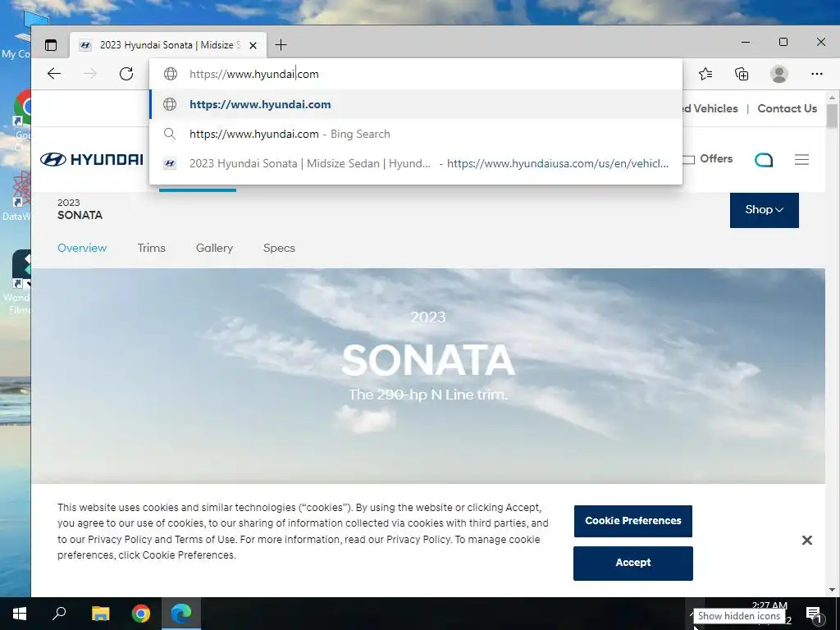The width and height of the screenshot is (840, 630).
Task: Dismiss cookie banner with X icon
Action: click(x=807, y=540)
